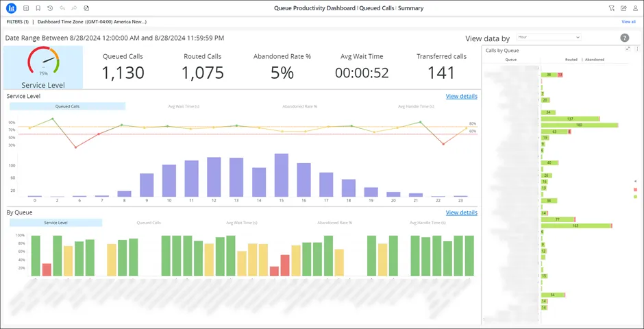This screenshot has height=329, width=644.
Task: Select Abandoned Rate % tab in By Queue section
Action: [334, 223]
